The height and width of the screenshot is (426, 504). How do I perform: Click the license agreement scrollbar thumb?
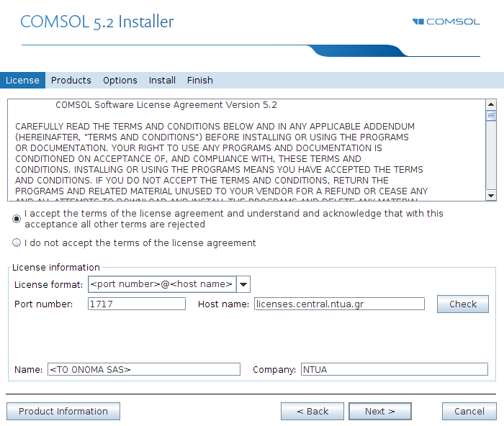(491, 115)
